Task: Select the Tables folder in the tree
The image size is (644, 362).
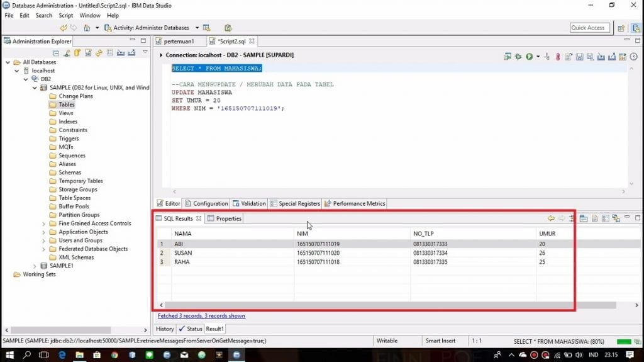Action: click(x=67, y=105)
